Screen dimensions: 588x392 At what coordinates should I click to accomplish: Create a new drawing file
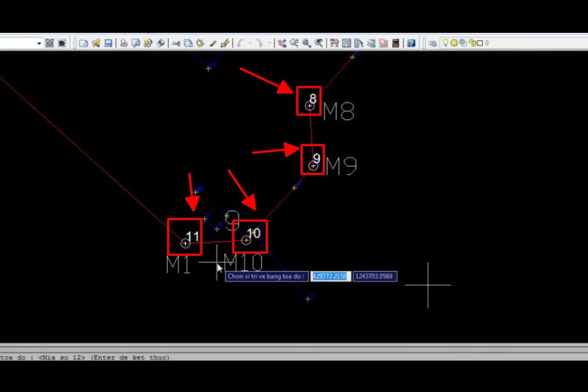point(83,43)
